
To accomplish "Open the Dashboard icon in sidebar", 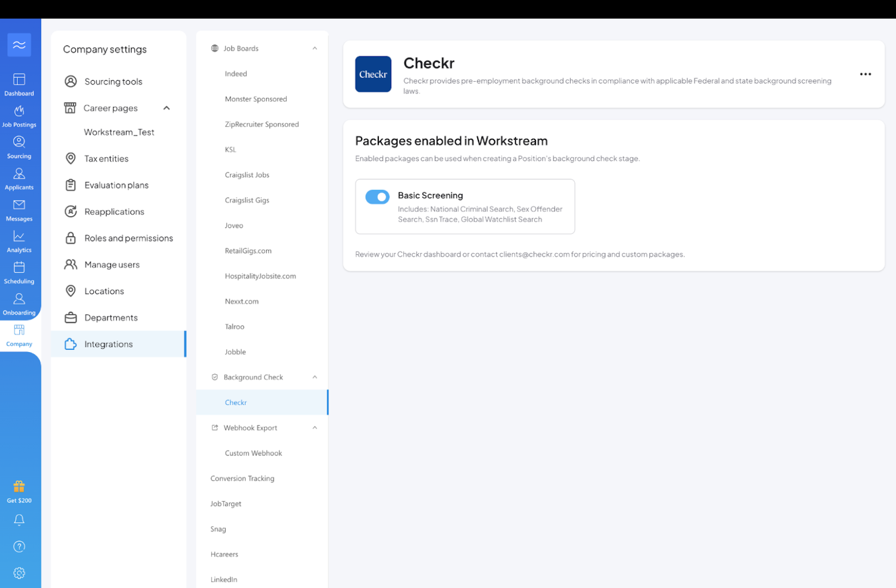I will point(19,80).
